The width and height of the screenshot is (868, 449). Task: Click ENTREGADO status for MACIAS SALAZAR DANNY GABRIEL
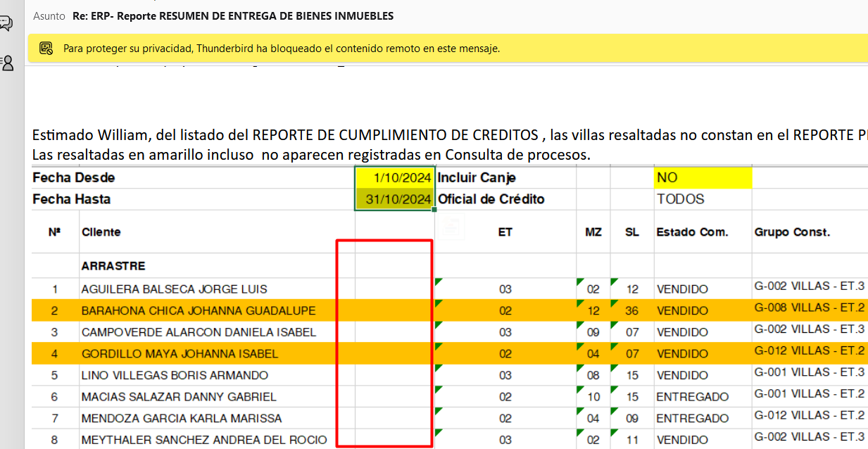click(692, 397)
